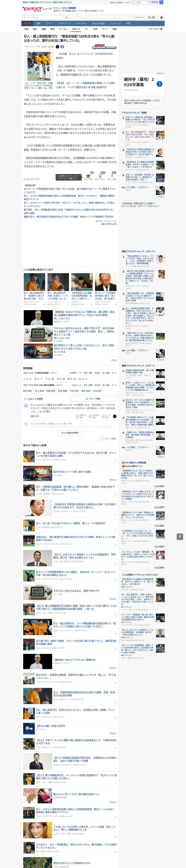Toggle the コメント非表示 checkbox
Viewport: 186px width, 868px height.
click(102, 439)
